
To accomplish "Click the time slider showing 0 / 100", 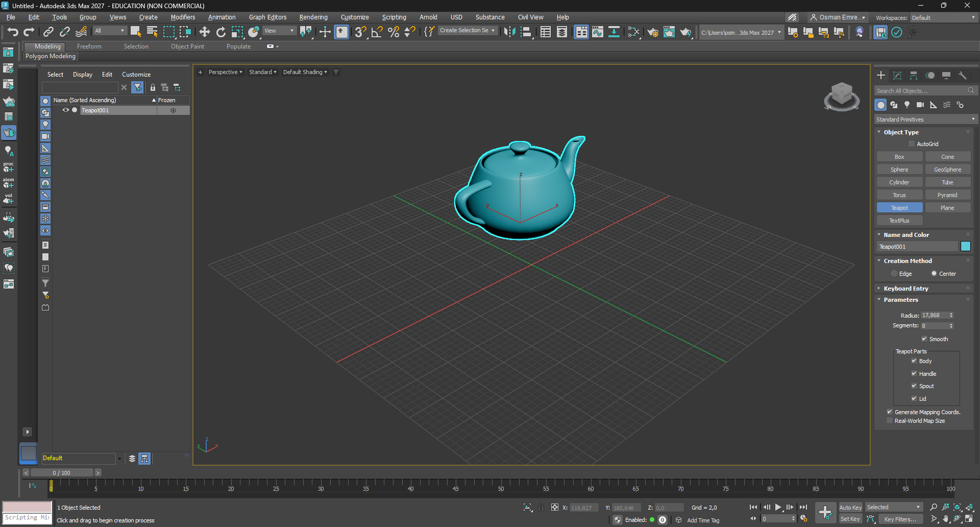I will [62, 473].
